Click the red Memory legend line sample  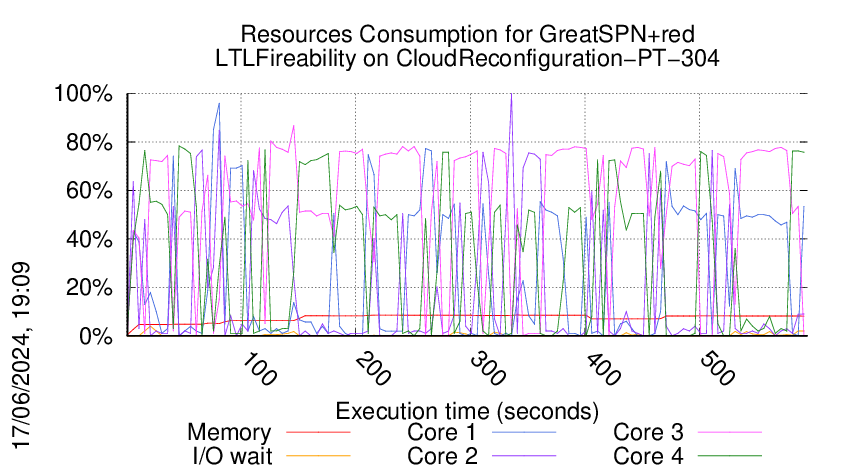(318, 432)
